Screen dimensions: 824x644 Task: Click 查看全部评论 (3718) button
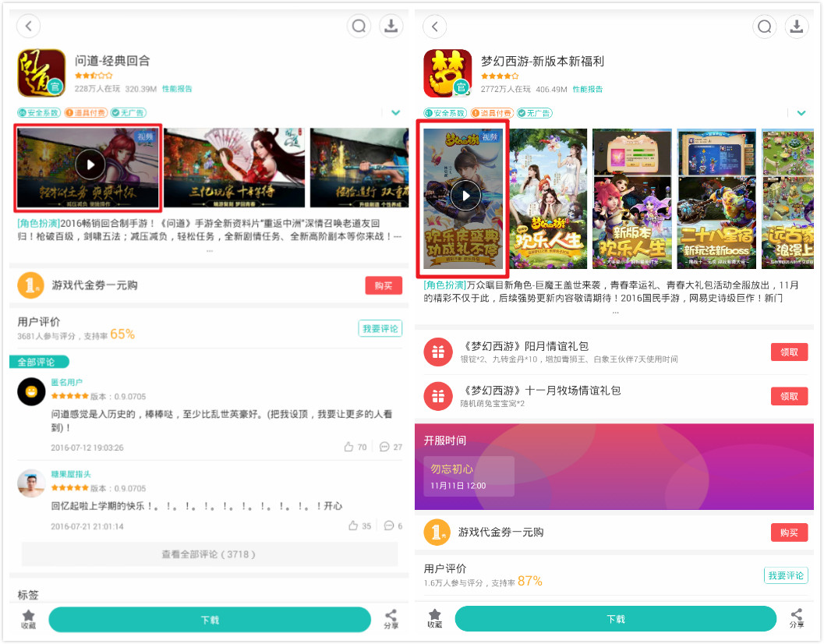click(x=208, y=554)
